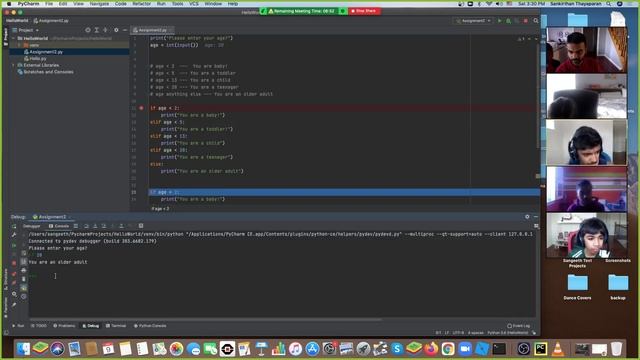Open PyCharm icon in the Dock
Screen dimensions: 640x360
[540, 349]
